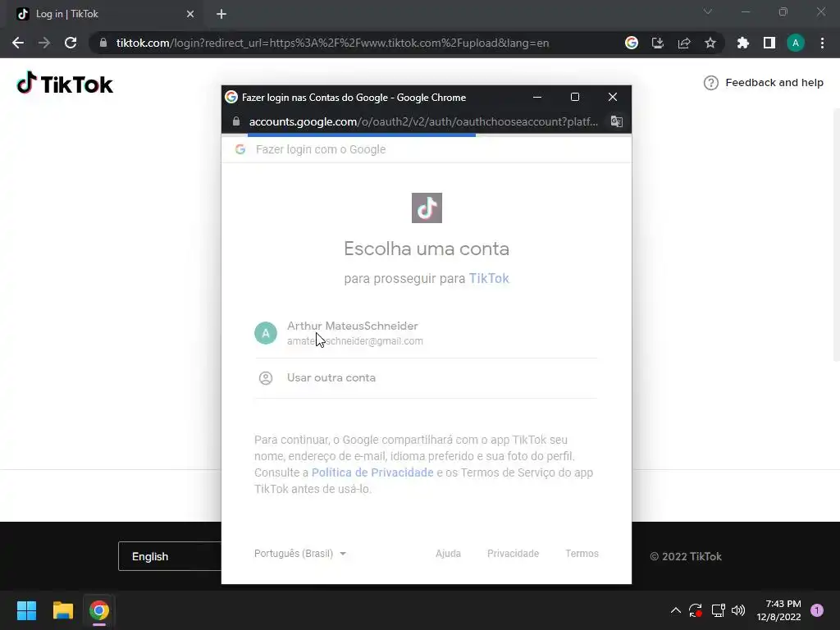Click the lock icon in popup address bar

coord(236,121)
